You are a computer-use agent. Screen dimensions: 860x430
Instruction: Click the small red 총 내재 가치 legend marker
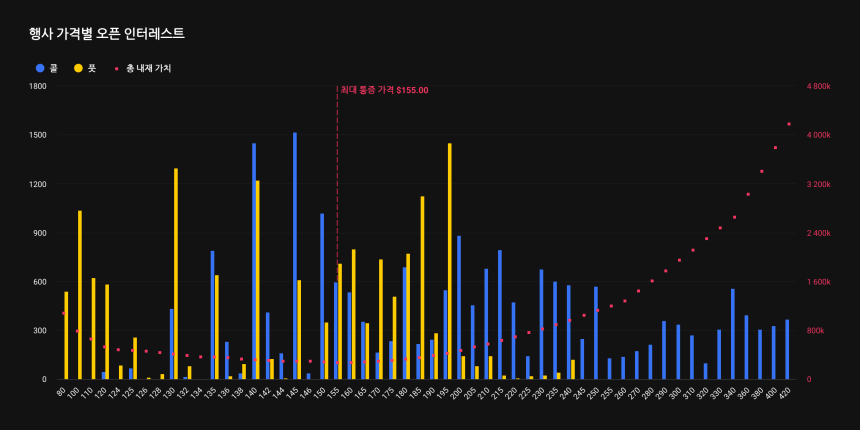pos(117,68)
